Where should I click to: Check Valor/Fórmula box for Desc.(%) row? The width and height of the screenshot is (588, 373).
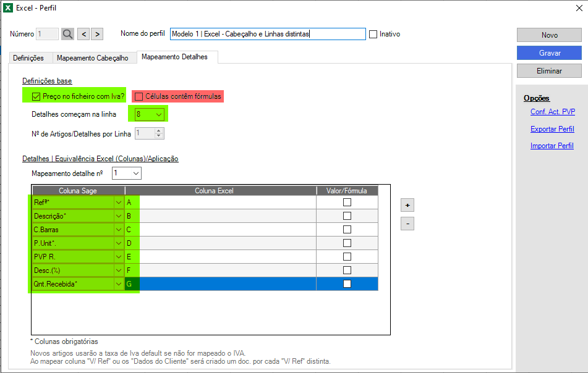pos(347,270)
